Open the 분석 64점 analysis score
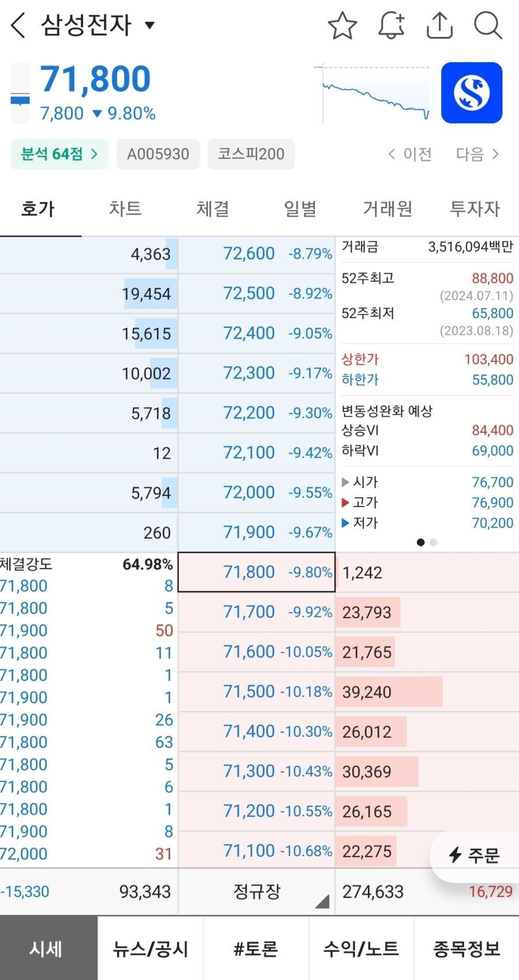 (x=59, y=154)
